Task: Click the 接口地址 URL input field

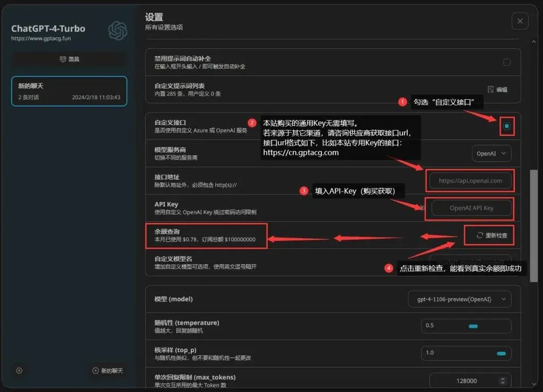Action: (470, 181)
